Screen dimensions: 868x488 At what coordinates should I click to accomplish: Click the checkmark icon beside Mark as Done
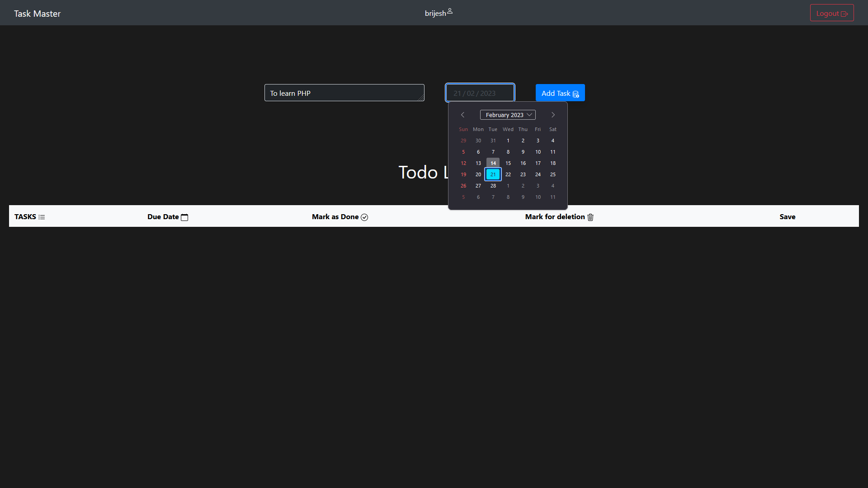pyautogui.click(x=364, y=217)
